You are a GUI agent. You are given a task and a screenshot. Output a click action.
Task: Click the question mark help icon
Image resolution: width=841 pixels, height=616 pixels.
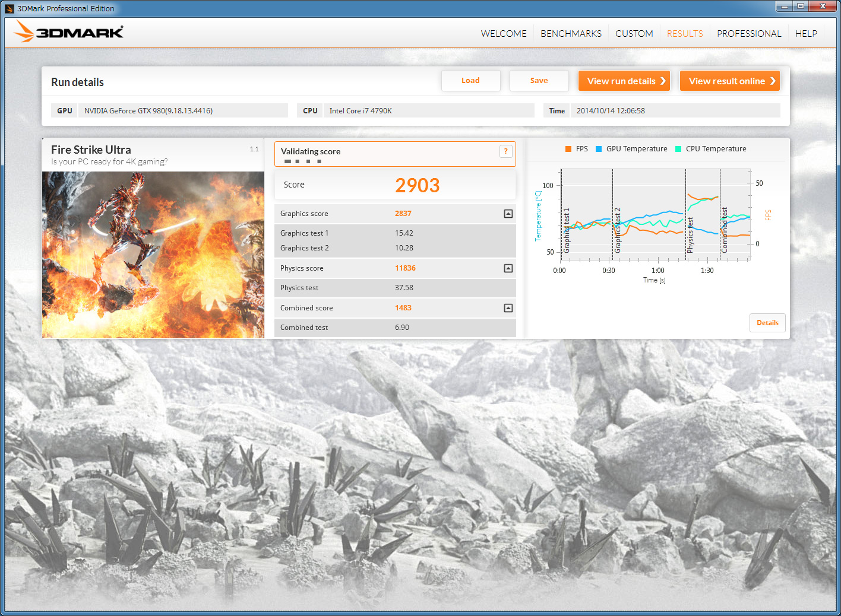click(505, 151)
